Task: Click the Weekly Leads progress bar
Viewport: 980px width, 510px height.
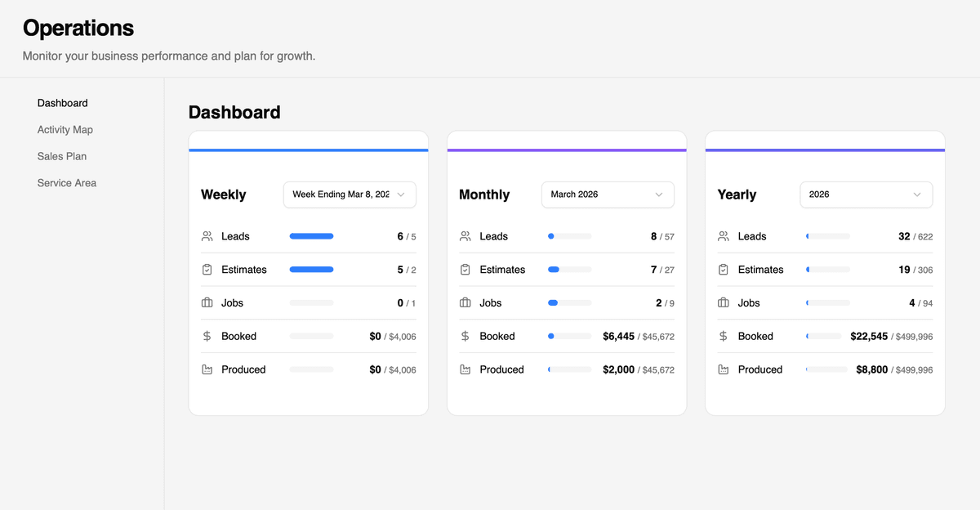Action: pyautogui.click(x=311, y=236)
